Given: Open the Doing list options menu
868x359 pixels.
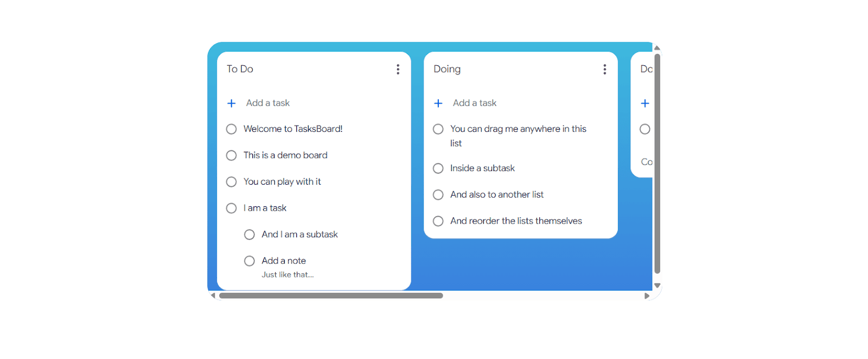Looking at the screenshot, I should pyautogui.click(x=604, y=69).
